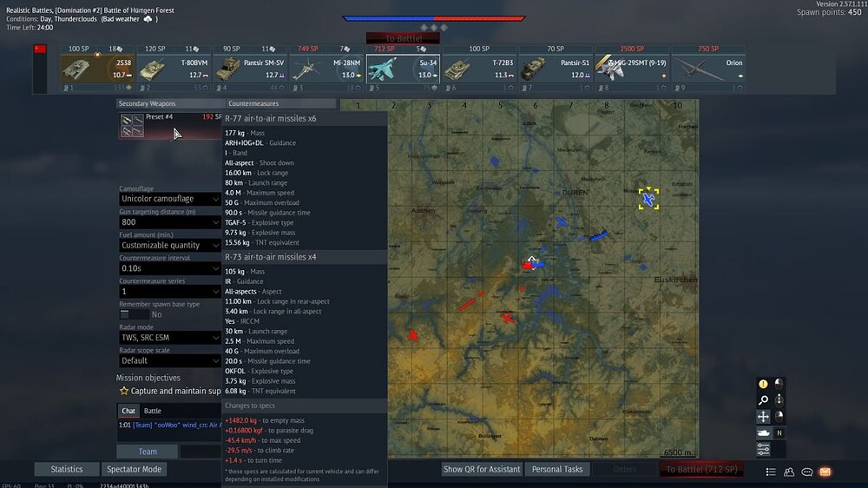Screen dimensions: 868x488
Task: Pick the MiG-29SMT (9-19) jet icon
Action: coord(612,69)
